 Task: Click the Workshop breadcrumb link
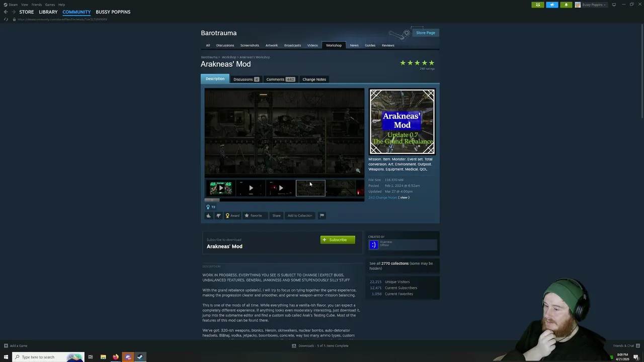point(229,57)
